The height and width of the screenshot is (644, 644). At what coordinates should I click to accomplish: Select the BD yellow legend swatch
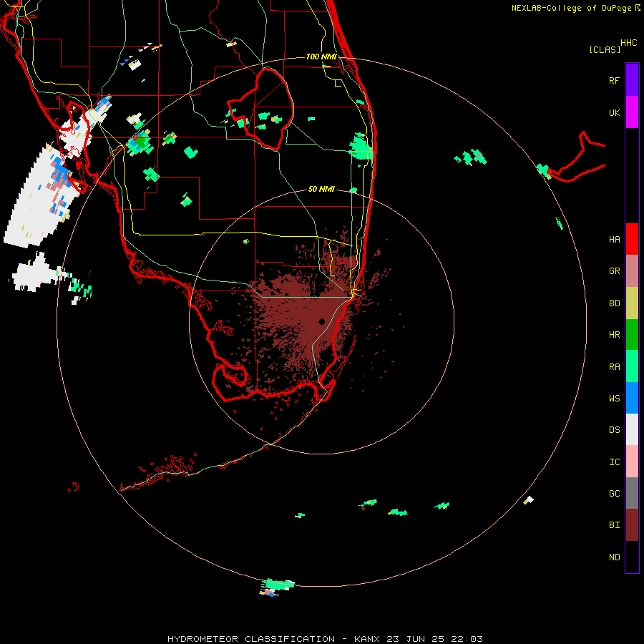click(632, 303)
